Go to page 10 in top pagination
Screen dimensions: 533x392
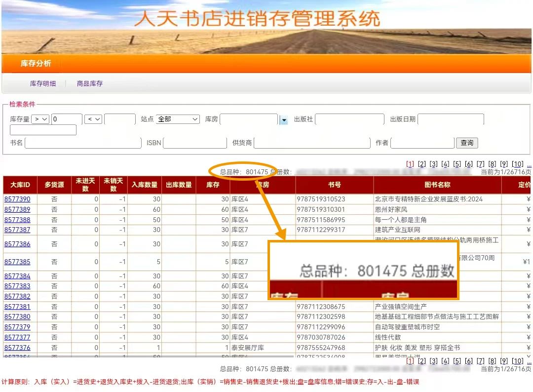(x=517, y=164)
